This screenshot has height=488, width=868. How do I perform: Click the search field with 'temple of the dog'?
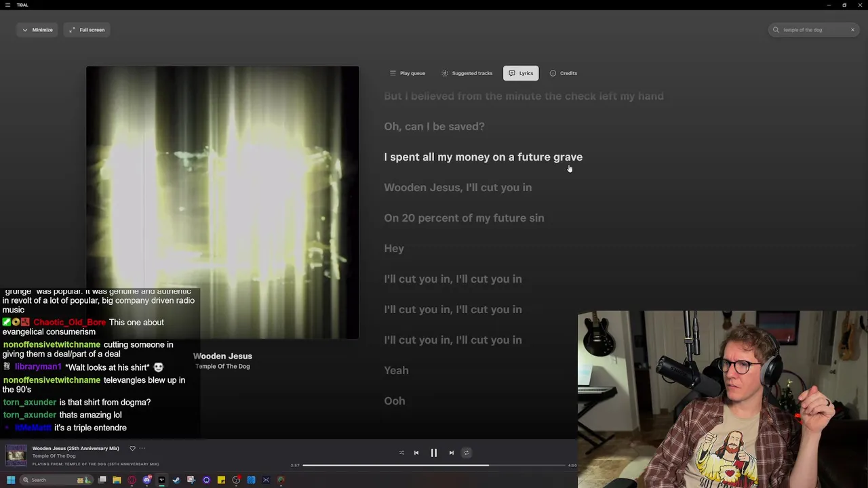pos(814,30)
